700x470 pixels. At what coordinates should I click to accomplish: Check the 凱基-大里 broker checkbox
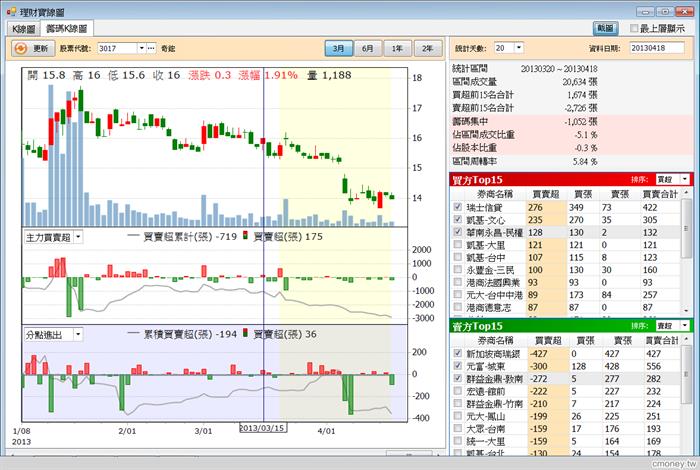tap(458, 245)
